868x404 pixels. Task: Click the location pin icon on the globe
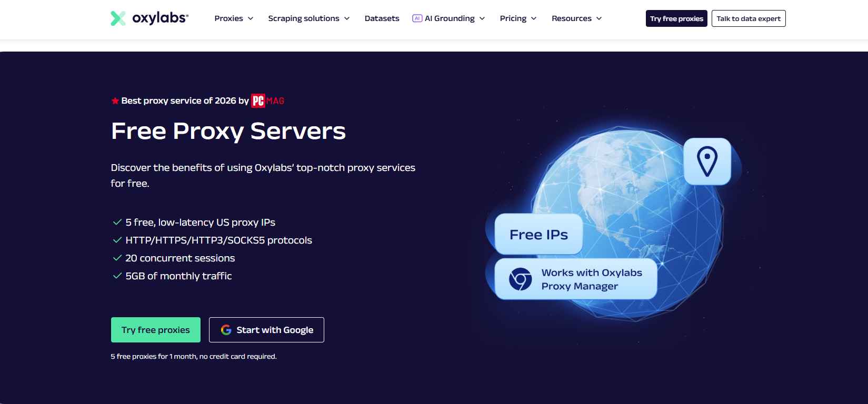[707, 161]
